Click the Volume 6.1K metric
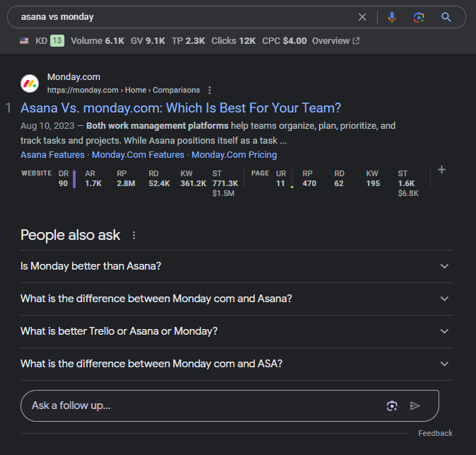 tap(98, 41)
